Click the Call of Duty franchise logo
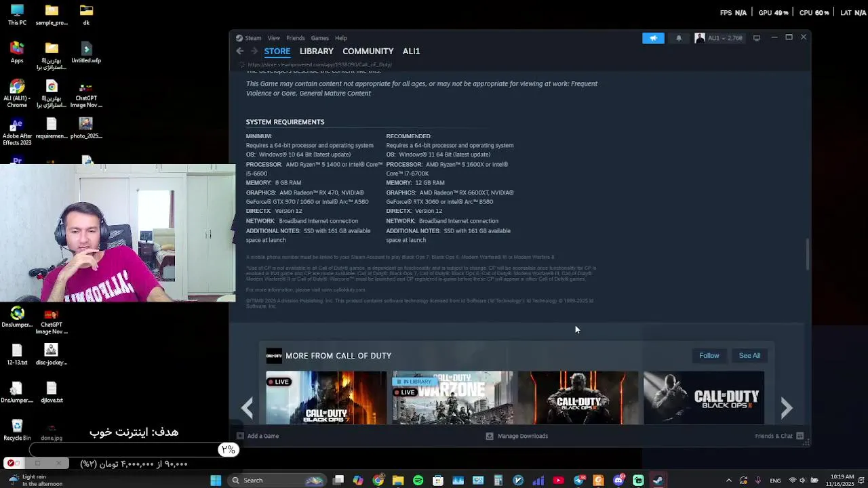This screenshot has width=868, height=488. (x=274, y=356)
